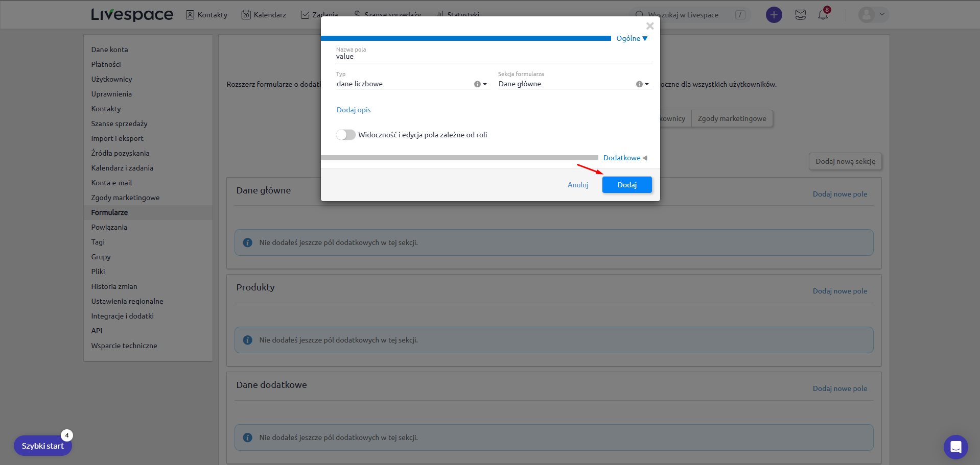Open the user avatar menu
The width and height of the screenshot is (980, 465).
click(x=873, y=15)
